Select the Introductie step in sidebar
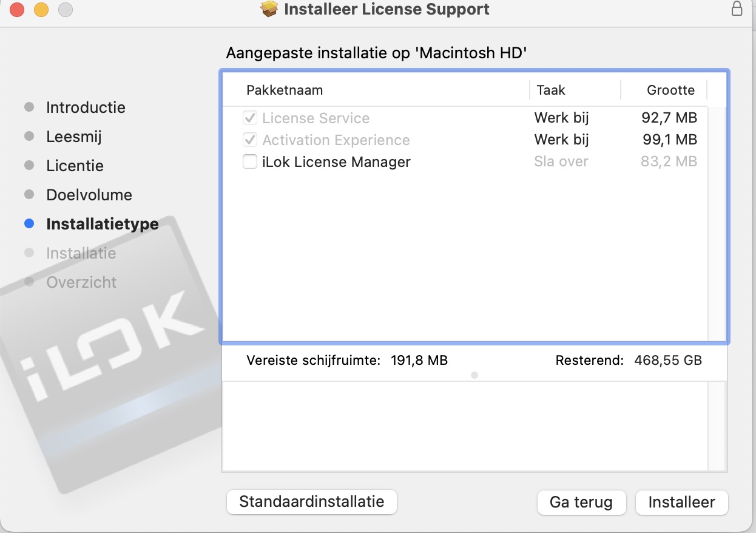Screen dimensions: 756x533 [86, 107]
